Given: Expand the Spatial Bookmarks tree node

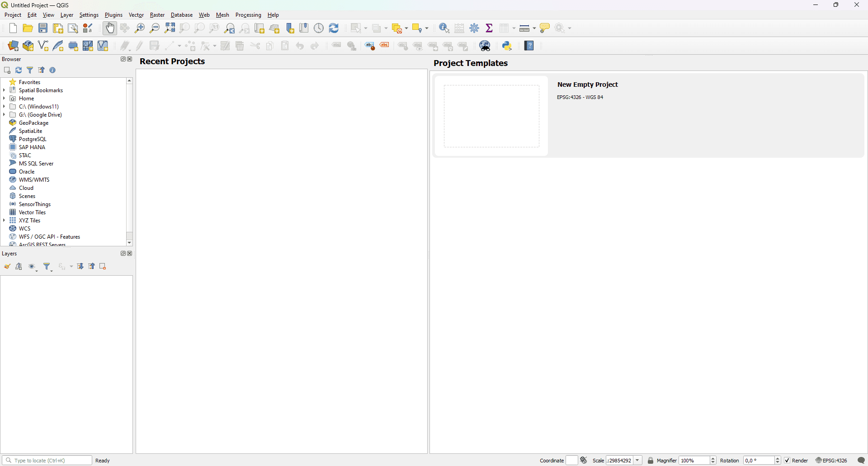Looking at the screenshot, I should click(x=4, y=90).
